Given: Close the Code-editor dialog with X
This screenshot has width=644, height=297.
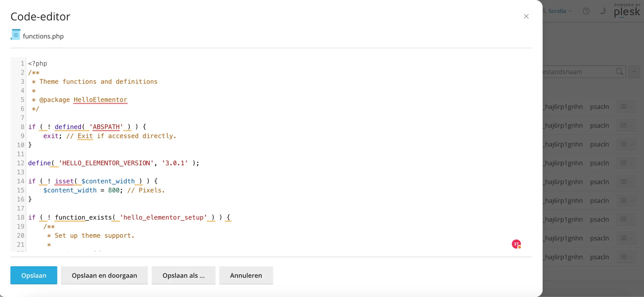Looking at the screenshot, I should [x=526, y=16].
